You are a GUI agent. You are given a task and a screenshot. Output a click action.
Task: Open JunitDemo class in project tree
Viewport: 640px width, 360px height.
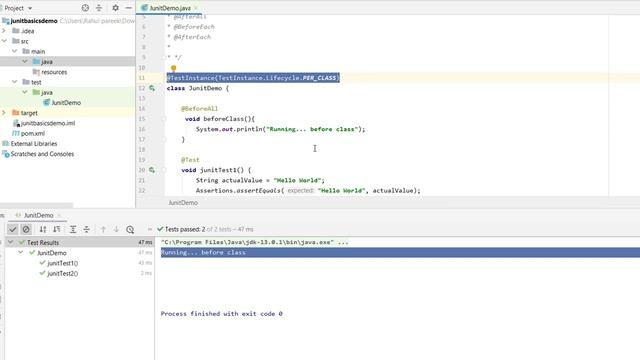[x=66, y=102]
